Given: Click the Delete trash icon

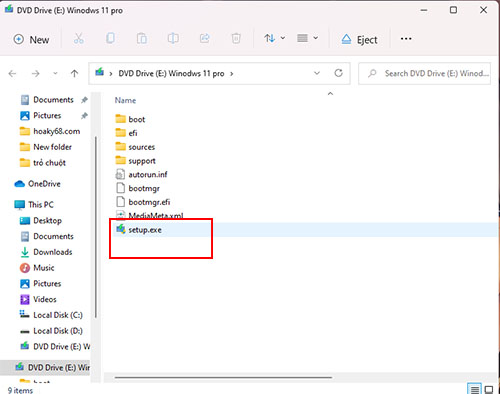Looking at the screenshot, I should click(236, 39).
